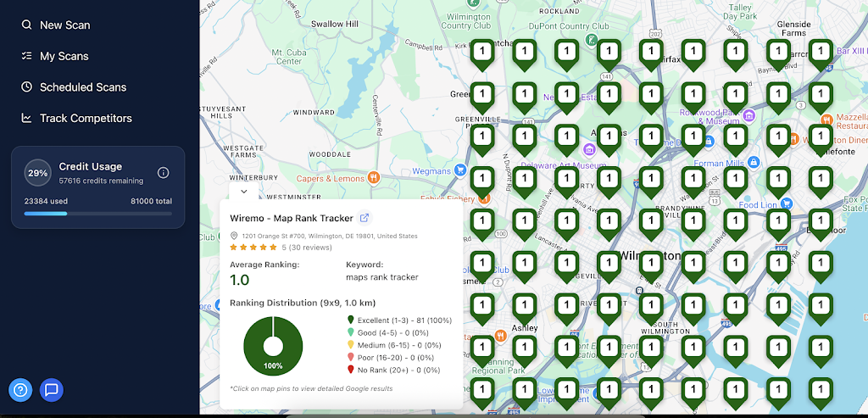Click the five-star rating row
868x418 pixels.
point(253,247)
